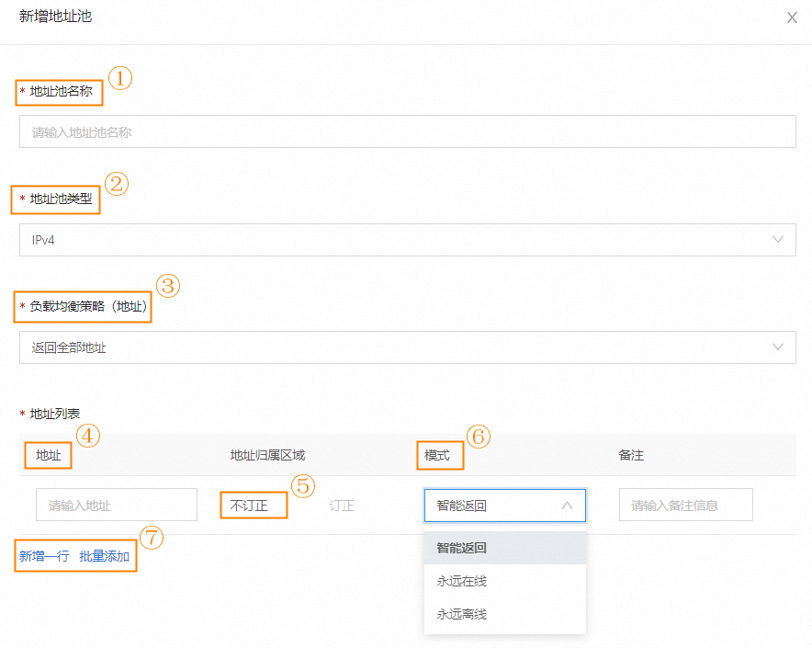Click the 新增一行 link
This screenshot has width=812, height=648.
click(44, 556)
